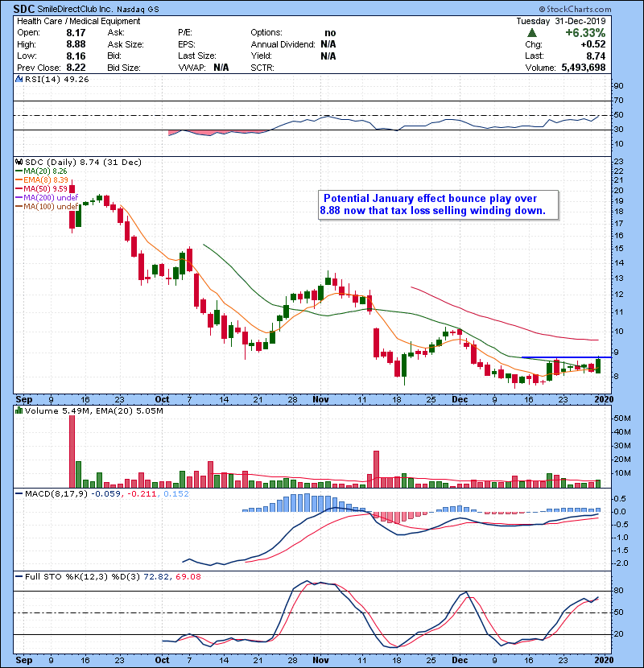Open the StockCharts.com copyright link
Image resolution: width=644 pixels, height=668 pixels.
coord(575,9)
